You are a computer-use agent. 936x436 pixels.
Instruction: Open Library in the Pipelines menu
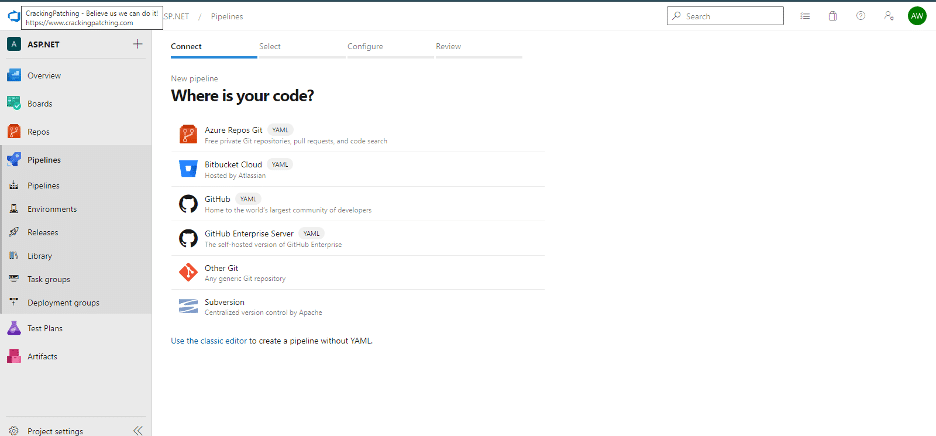coord(39,256)
